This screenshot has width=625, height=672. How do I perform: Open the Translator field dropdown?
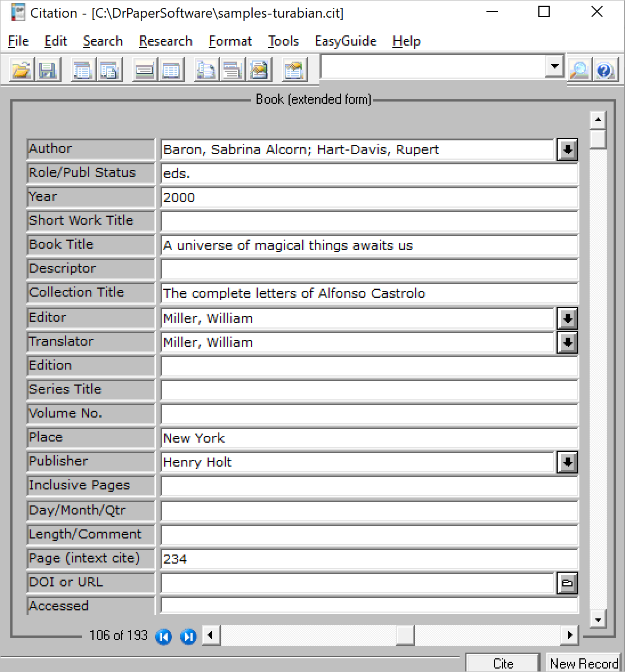click(x=567, y=342)
